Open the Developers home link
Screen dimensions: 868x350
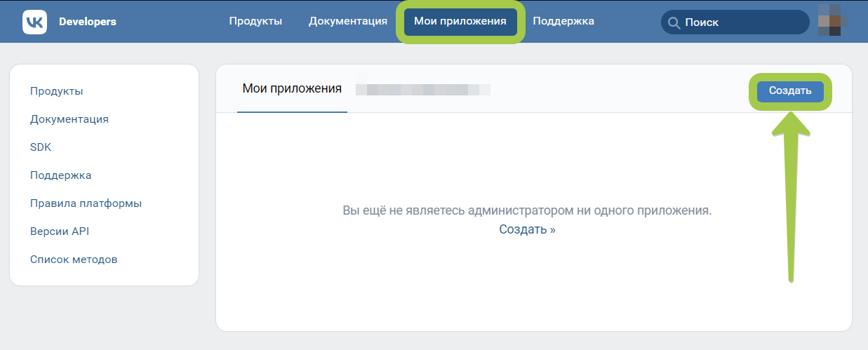click(88, 22)
